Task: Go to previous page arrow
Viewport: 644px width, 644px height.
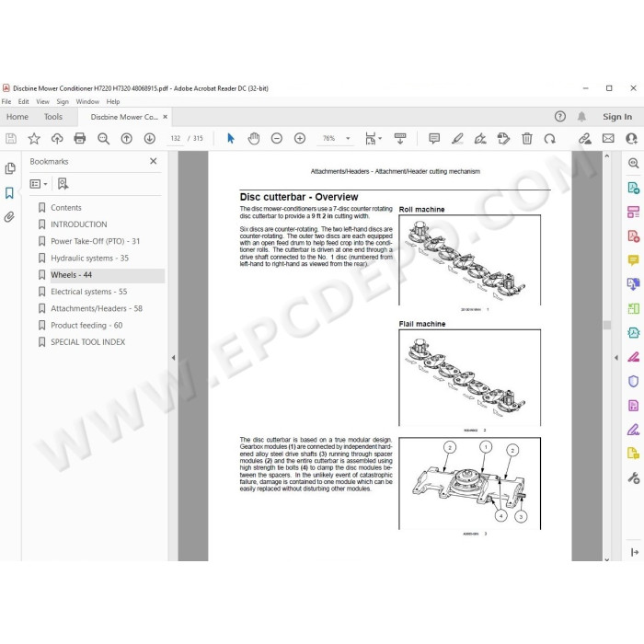Action: point(127,138)
